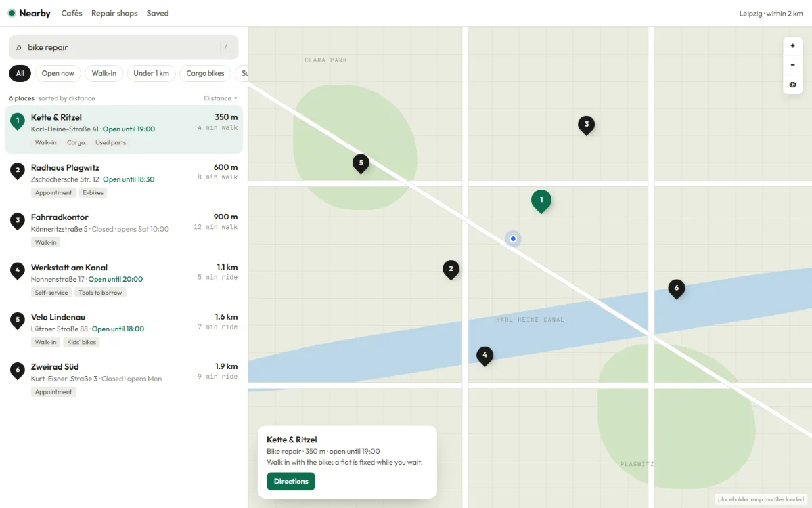Click the Cargo tag on Kette & Ritzel
This screenshot has height=508, width=812.
(x=76, y=143)
